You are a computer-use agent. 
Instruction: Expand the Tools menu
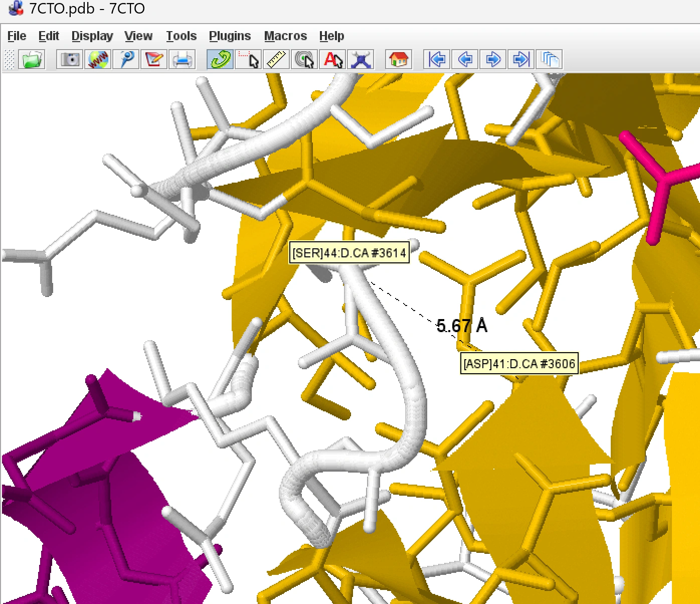tap(181, 36)
